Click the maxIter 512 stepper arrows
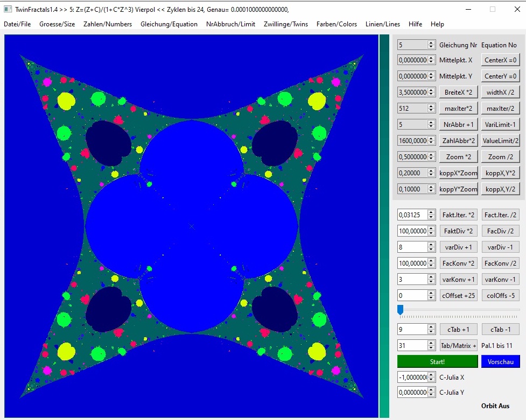The height and width of the screenshot is (420, 526). (x=431, y=108)
